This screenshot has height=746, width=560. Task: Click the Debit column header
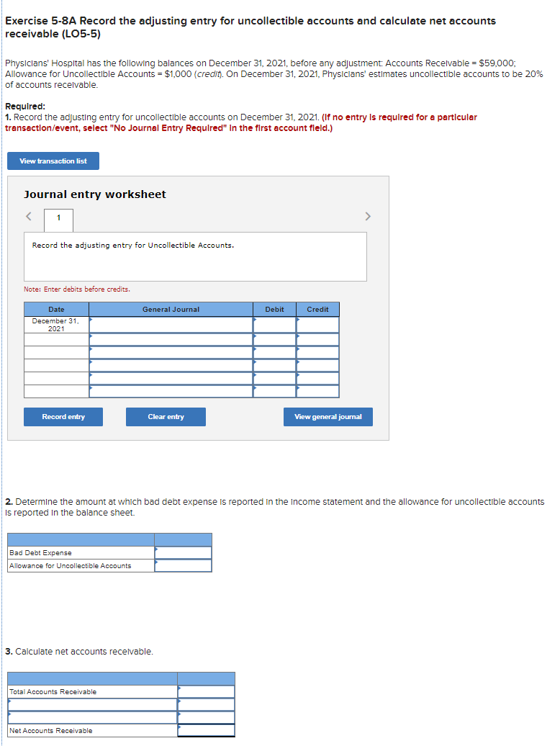275,309
